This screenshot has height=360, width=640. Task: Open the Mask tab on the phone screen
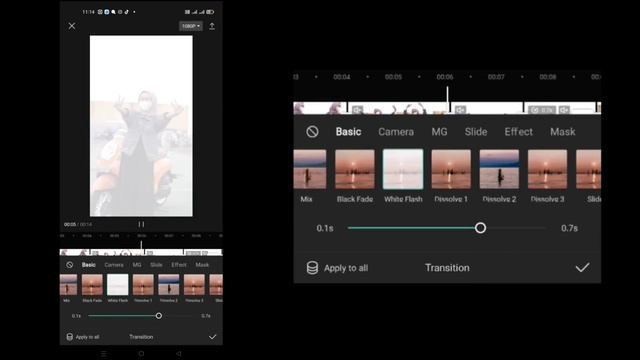click(202, 265)
